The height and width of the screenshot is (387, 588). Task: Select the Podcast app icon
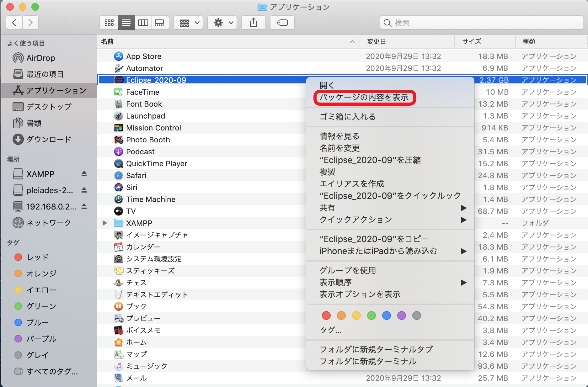pos(118,151)
